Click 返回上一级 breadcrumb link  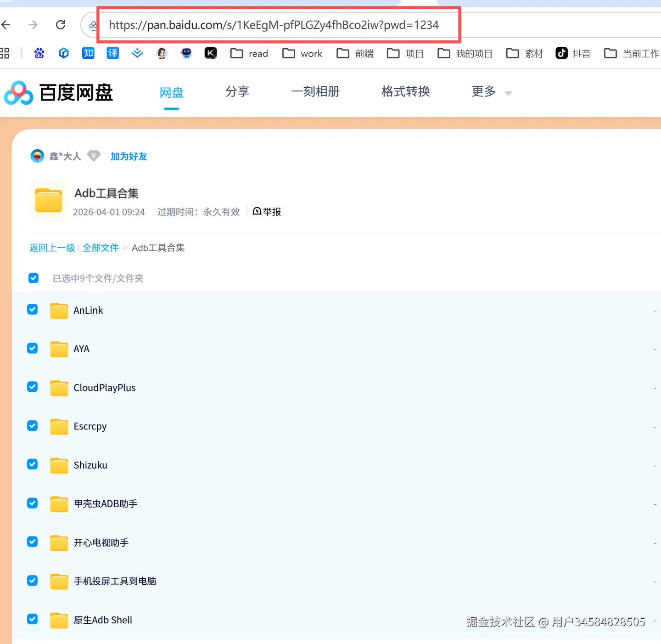[52, 248]
